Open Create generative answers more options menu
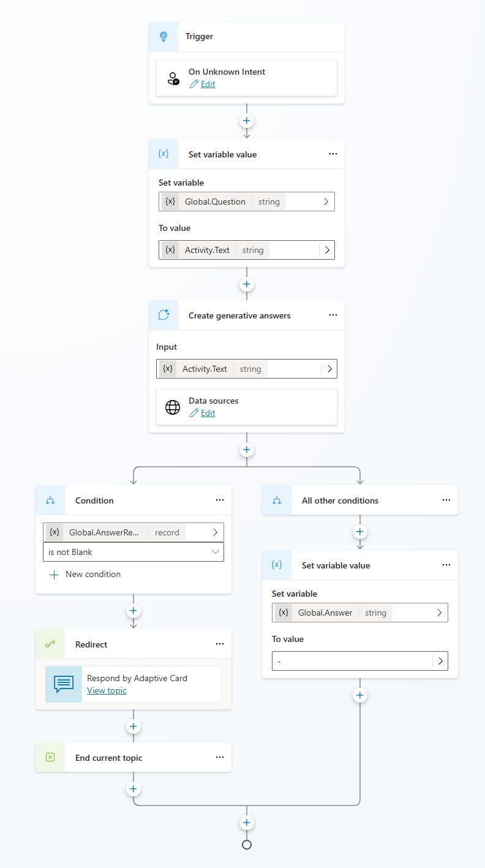The height and width of the screenshot is (868, 485). pyautogui.click(x=333, y=315)
